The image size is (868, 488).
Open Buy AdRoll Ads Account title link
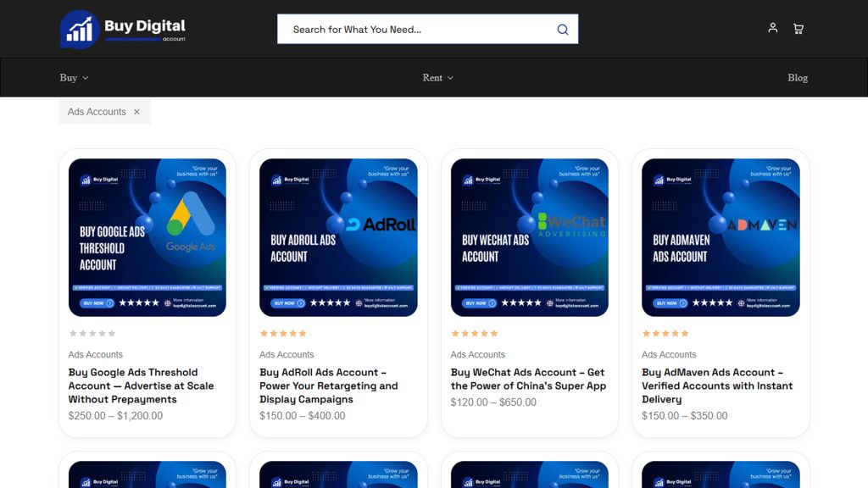point(329,385)
